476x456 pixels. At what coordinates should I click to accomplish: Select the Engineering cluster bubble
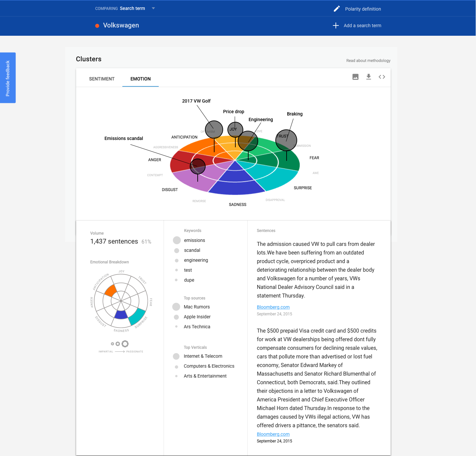click(248, 141)
